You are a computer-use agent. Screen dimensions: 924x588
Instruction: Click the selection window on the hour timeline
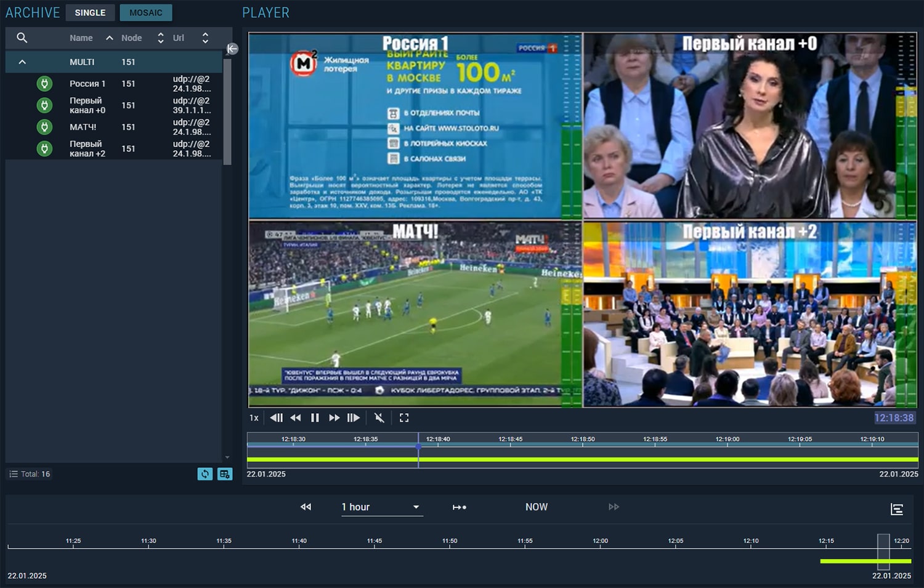click(x=883, y=552)
